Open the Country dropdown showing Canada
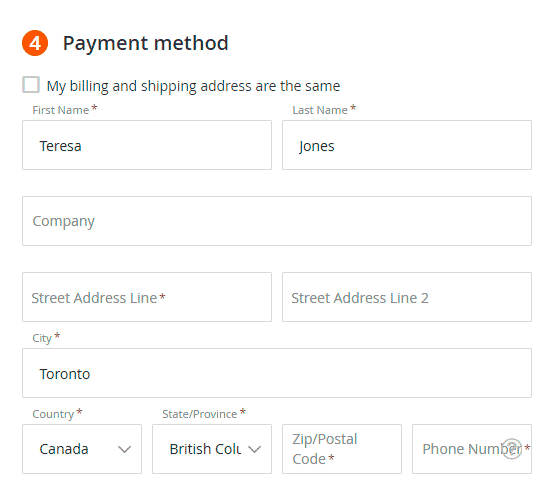 (x=82, y=449)
